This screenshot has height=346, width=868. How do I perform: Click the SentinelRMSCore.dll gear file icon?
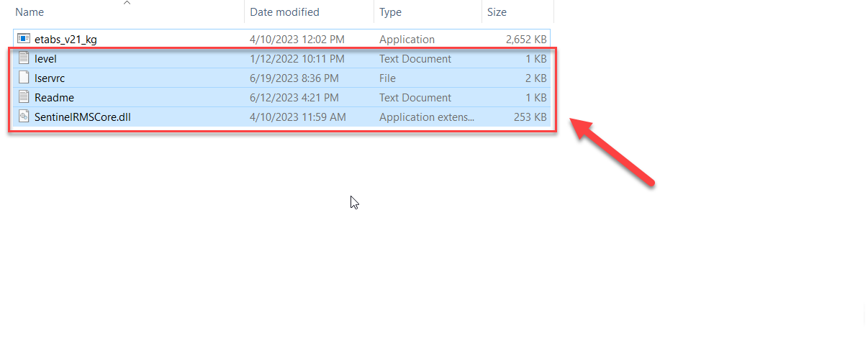point(24,117)
